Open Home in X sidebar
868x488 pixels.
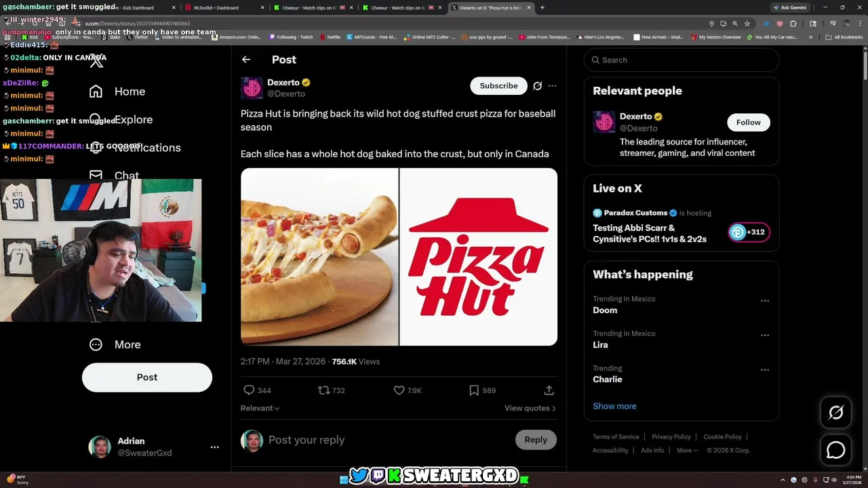(117, 91)
